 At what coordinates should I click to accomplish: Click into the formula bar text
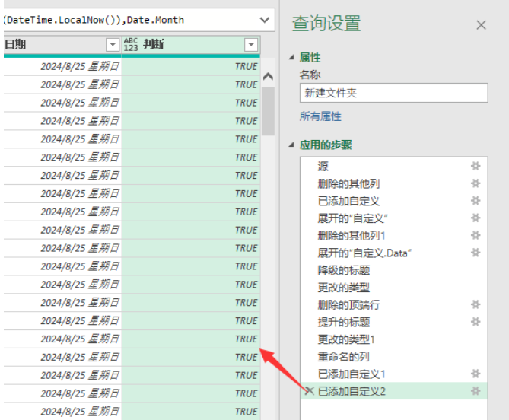click(94, 20)
